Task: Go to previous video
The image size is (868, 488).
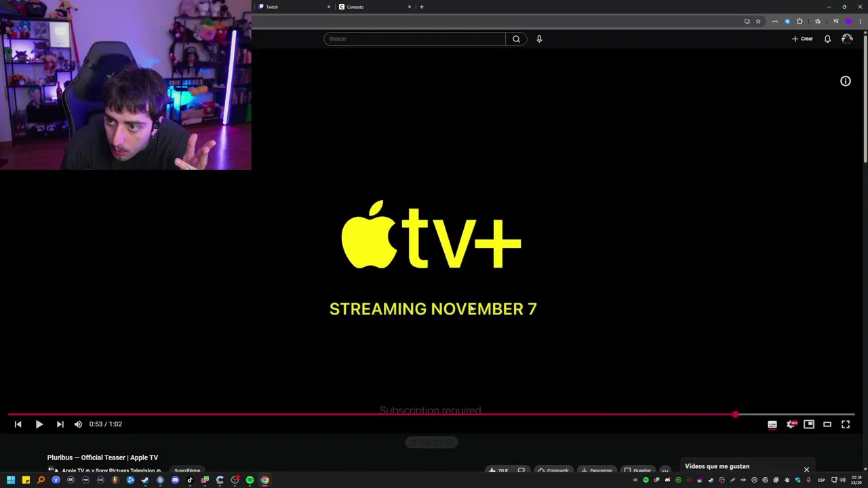Action: pyautogui.click(x=18, y=424)
